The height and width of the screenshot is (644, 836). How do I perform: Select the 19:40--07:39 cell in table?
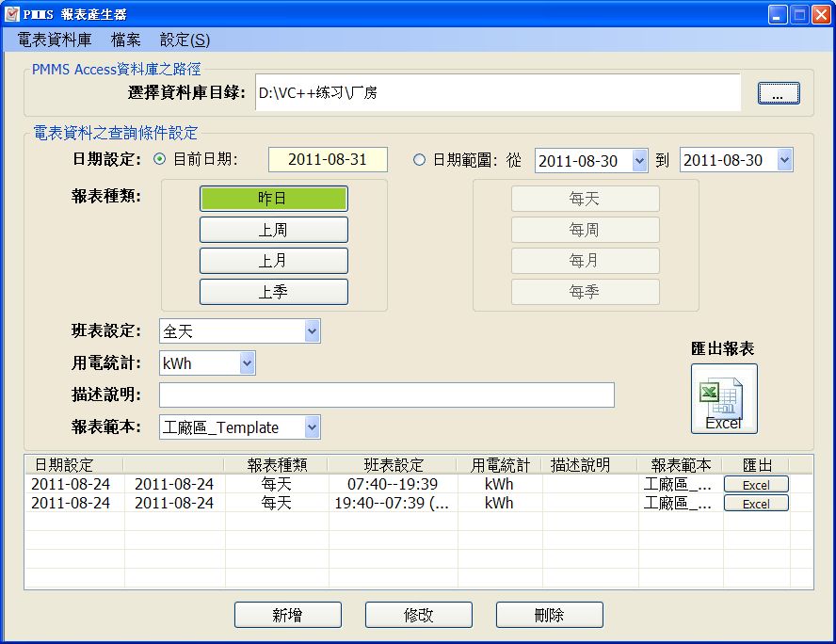pos(393,503)
